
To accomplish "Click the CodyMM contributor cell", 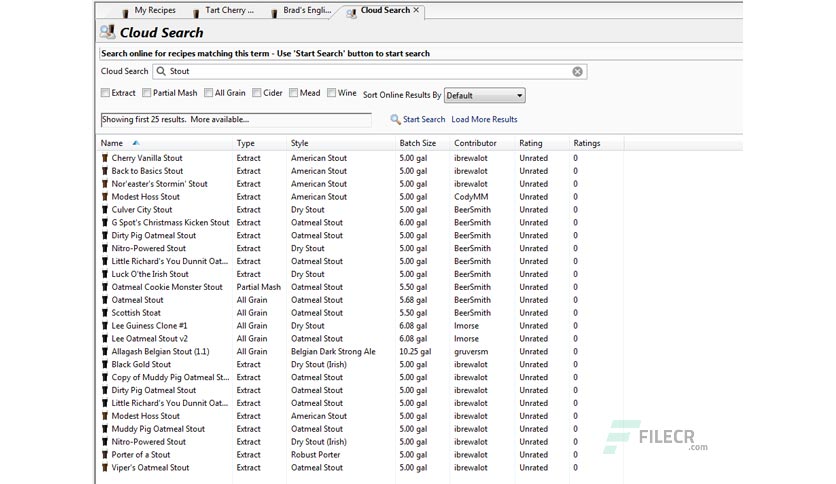I will (x=471, y=197).
